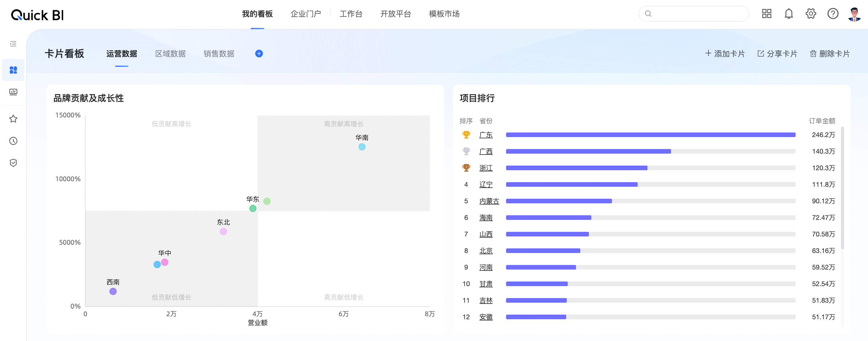
Task: Click the blue plus add-tab icon
Action: pyautogui.click(x=259, y=54)
